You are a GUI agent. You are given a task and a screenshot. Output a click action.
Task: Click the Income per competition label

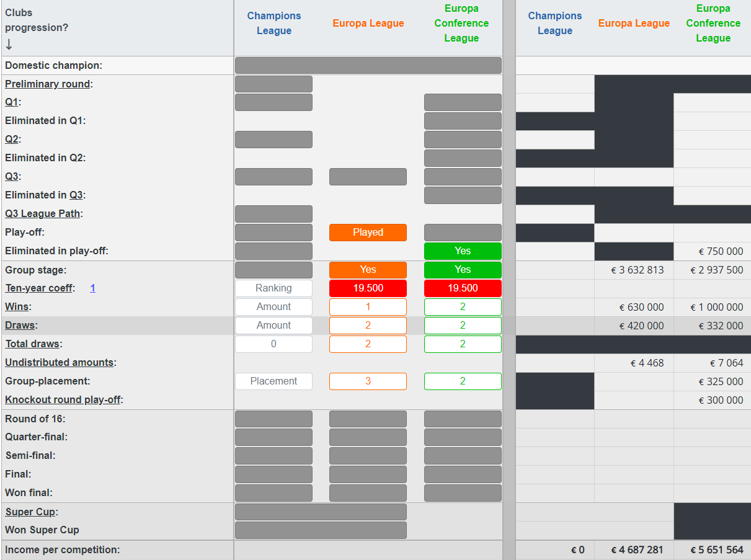click(x=62, y=549)
